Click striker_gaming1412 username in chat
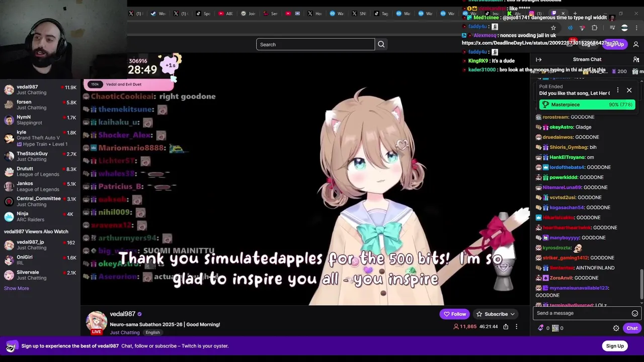 565,258
